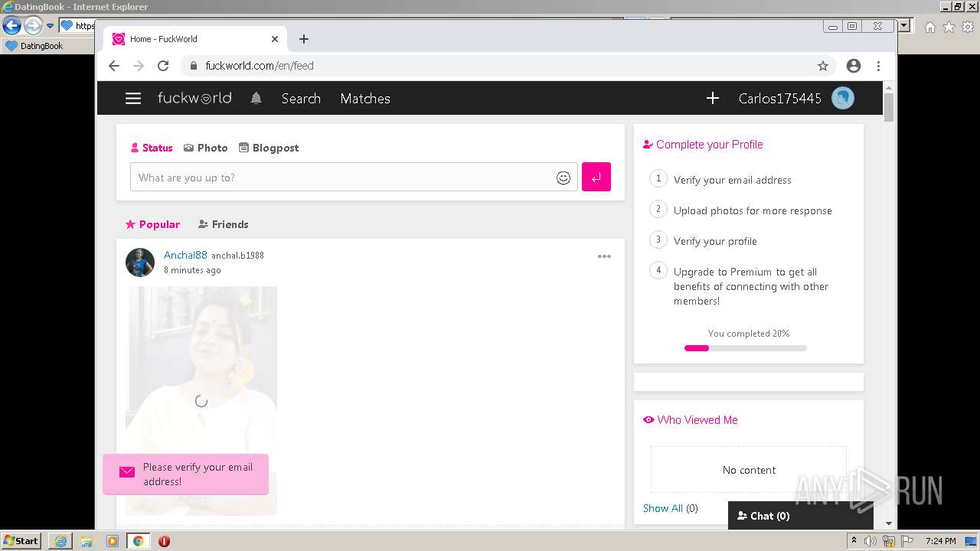Close the Home - FuckWorld tab

tap(275, 39)
